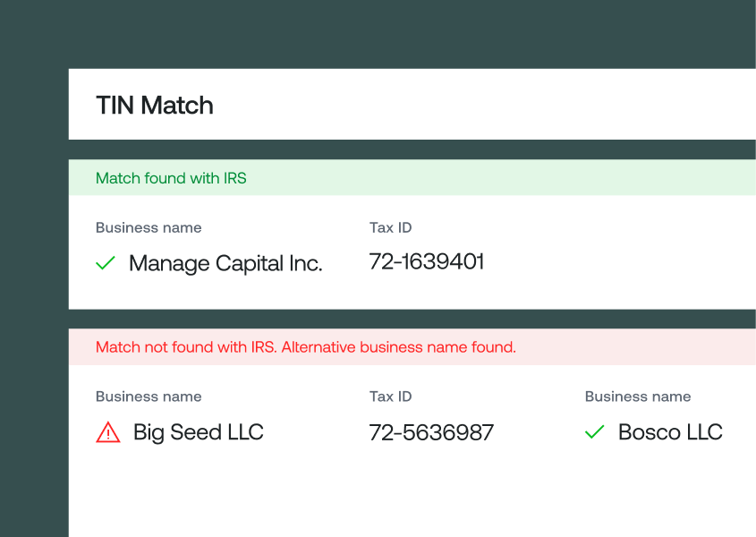Click the green checkmark beside Manage Capital Inc.
The width and height of the screenshot is (756, 537).
105,263
